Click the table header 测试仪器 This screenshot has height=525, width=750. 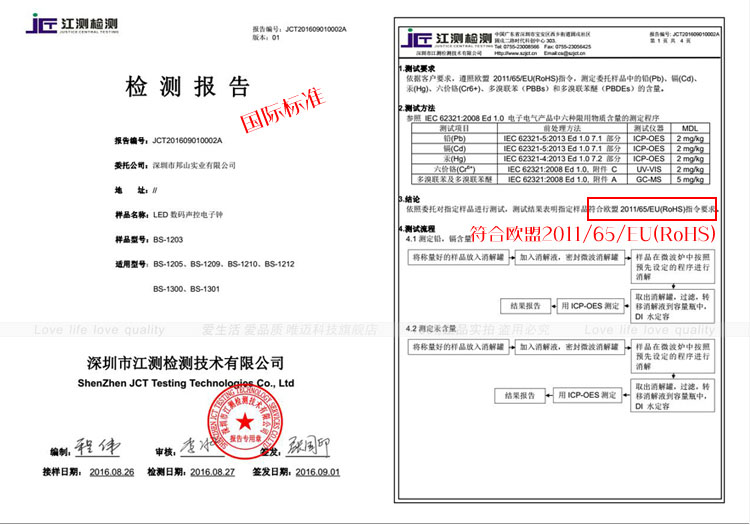click(649, 128)
